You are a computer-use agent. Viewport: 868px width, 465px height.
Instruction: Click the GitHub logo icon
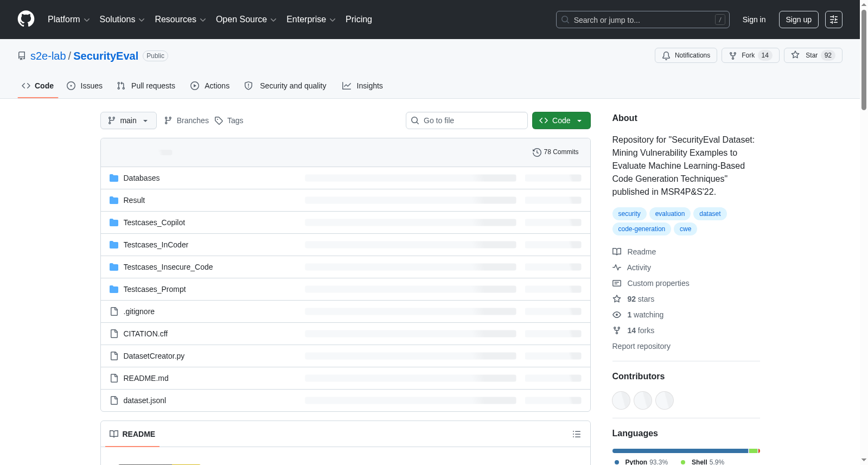(x=26, y=19)
